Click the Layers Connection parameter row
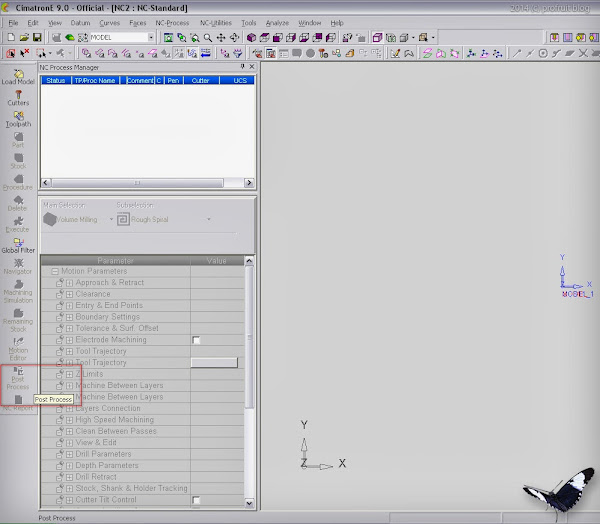Viewport: 600px width, 524px height. click(x=142, y=408)
